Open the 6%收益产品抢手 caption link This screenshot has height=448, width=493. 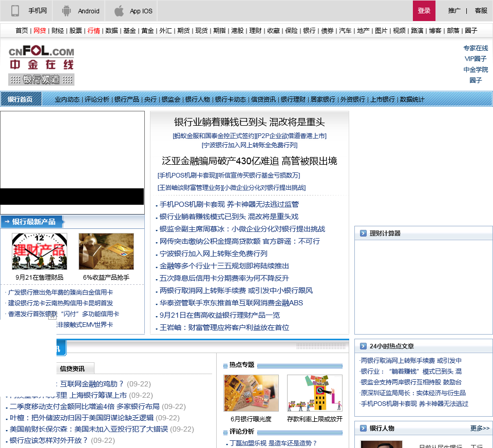(106, 278)
